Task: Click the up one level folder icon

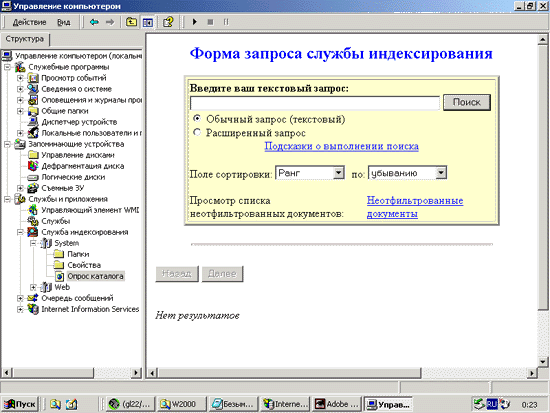Action: point(131,22)
